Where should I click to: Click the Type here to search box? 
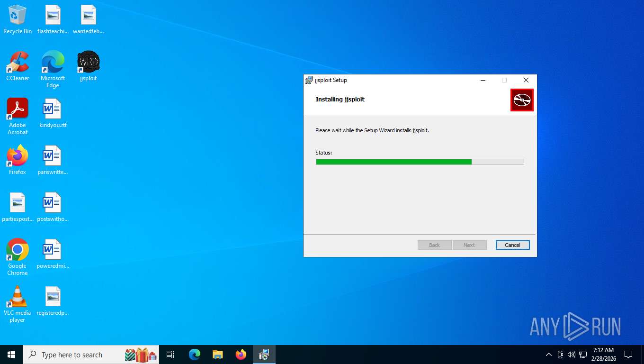click(91, 355)
